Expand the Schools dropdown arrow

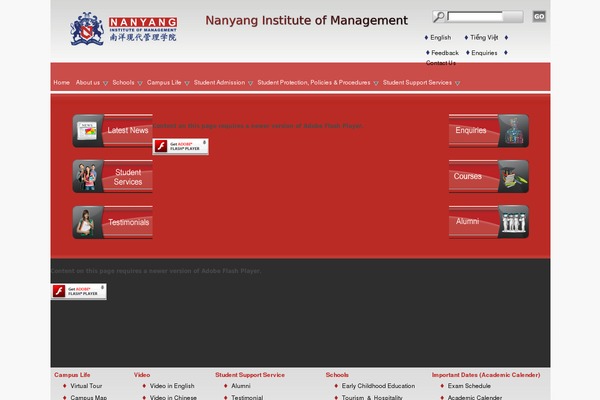coord(140,83)
